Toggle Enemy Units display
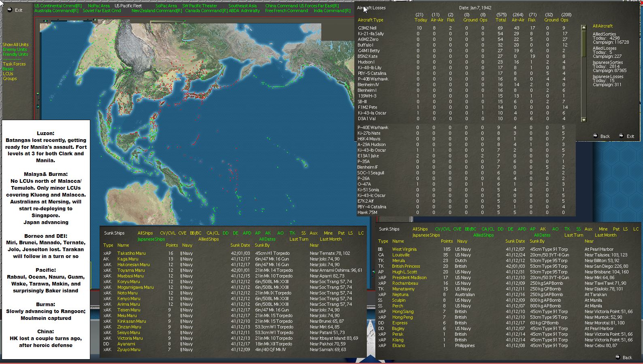643x364 pixels. point(15,49)
